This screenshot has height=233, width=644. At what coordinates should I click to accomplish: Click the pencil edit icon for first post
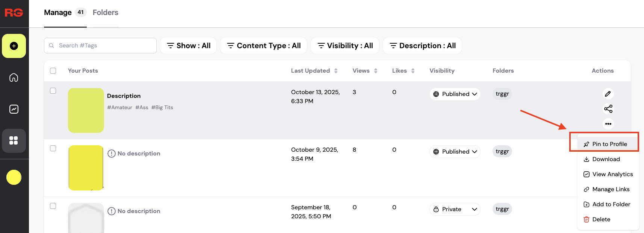coord(608,94)
